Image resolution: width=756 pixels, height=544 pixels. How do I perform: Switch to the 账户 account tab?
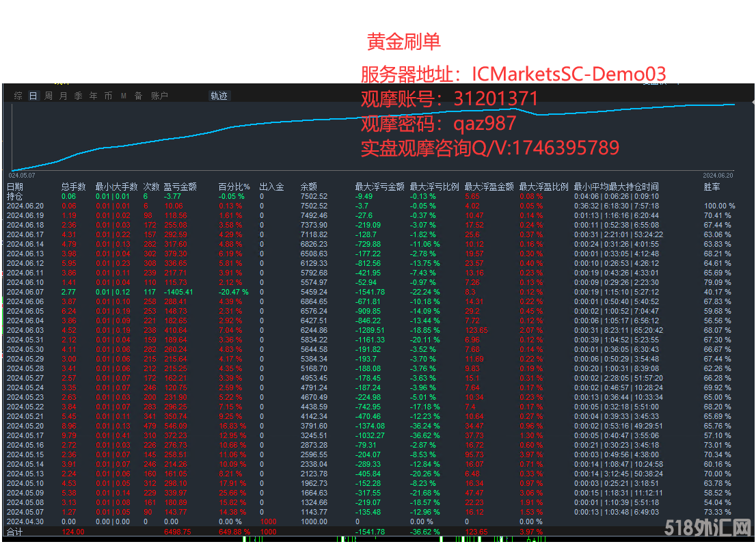[x=159, y=96]
